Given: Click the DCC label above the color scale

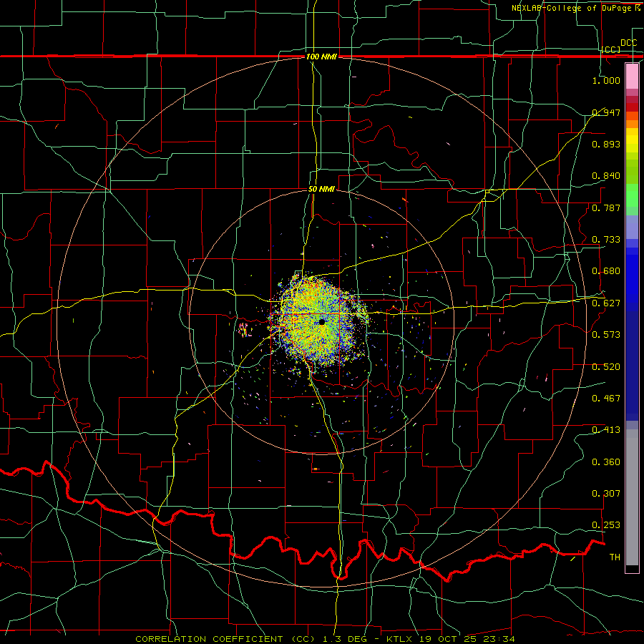Looking at the screenshot, I should [x=629, y=43].
